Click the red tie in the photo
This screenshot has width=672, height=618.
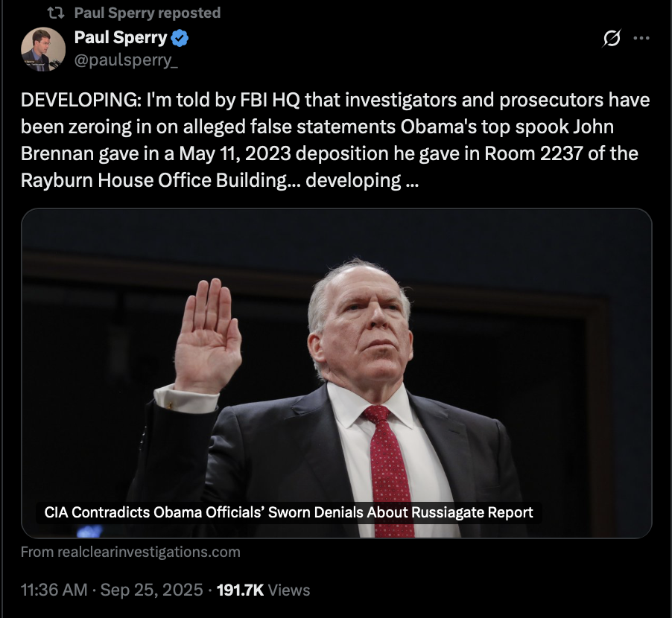[388, 462]
